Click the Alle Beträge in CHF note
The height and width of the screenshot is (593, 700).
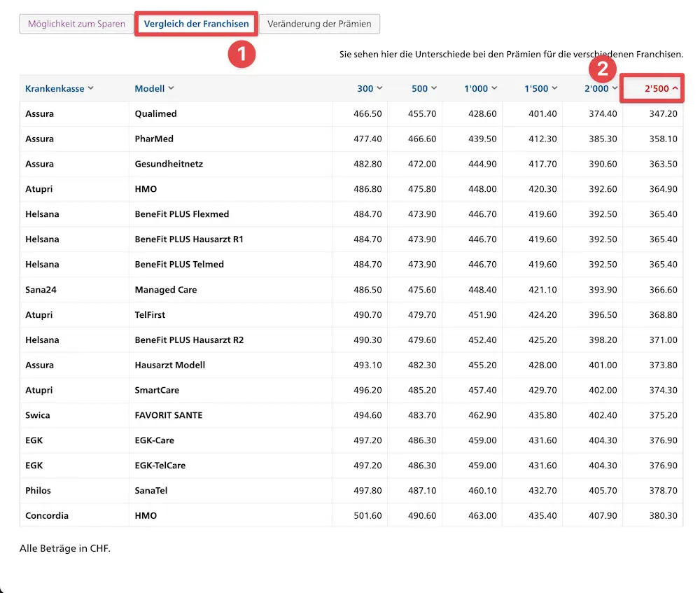pos(64,548)
